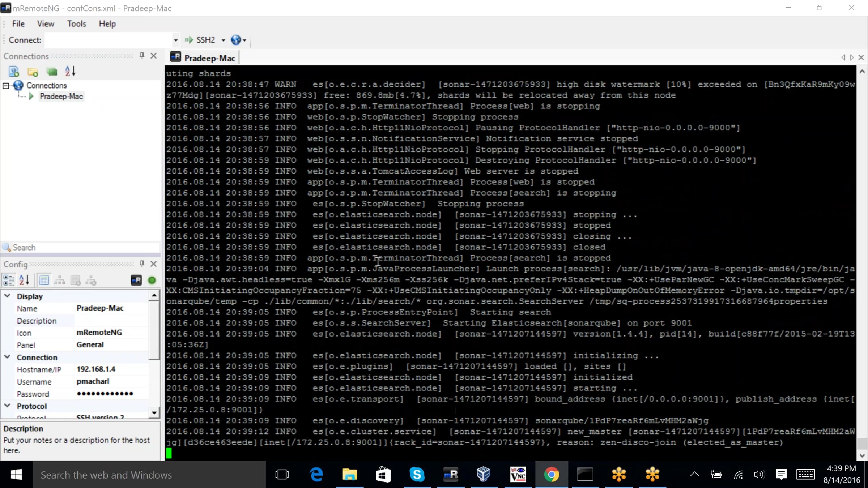868x488 pixels.
Task: Collapse the Display section in Config
Action: coord(7,296)
